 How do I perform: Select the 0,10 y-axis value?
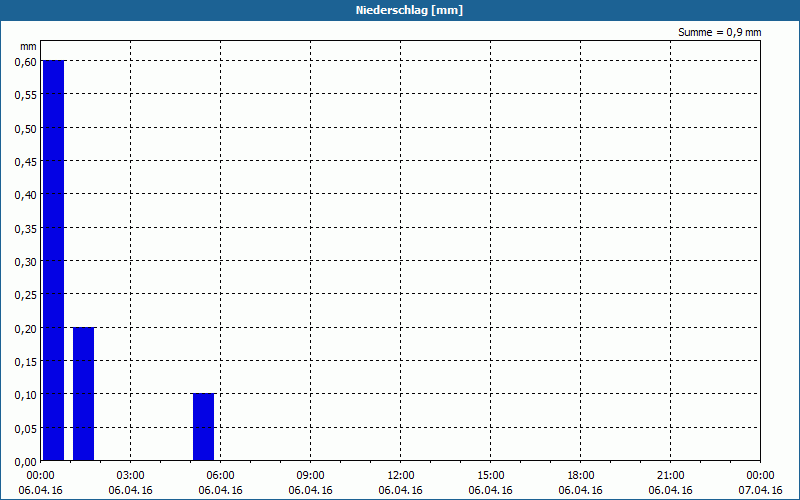(26, 395)
